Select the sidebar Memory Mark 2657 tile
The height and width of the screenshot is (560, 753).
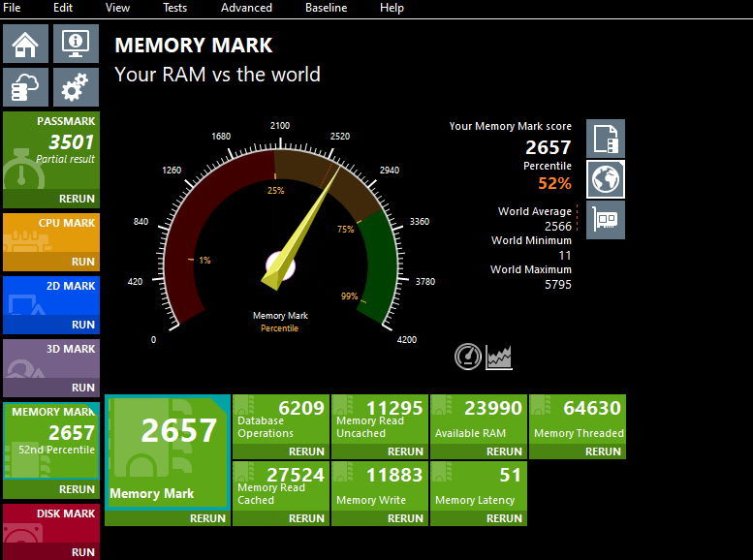(x=51, y=441)
